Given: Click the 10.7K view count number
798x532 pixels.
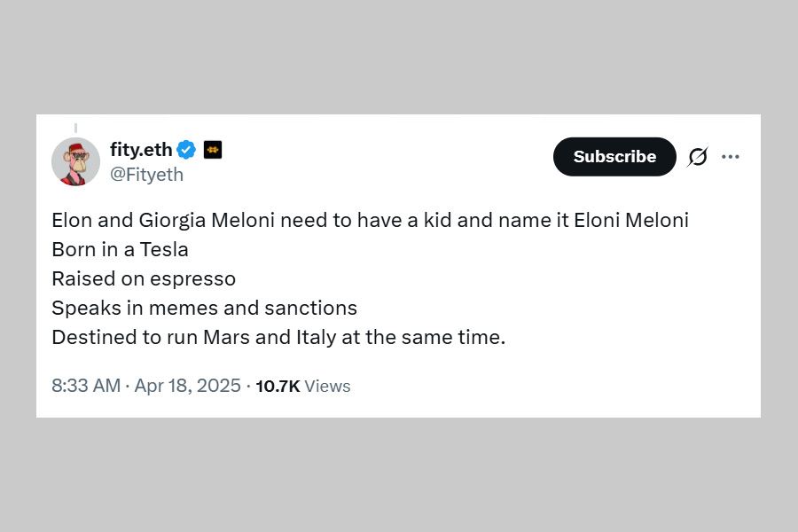Looking at the screenshot, I should click(278, 387).
